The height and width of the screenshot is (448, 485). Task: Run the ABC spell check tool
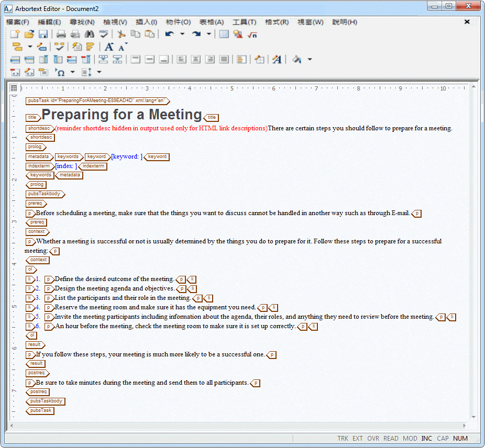pos(104,34)
